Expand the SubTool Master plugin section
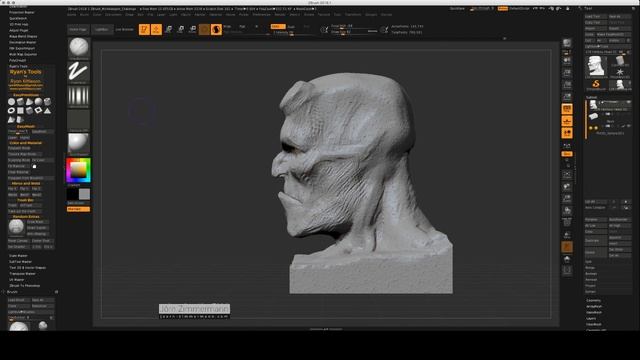Screen dimensions: 640x360 coord(20,262)
